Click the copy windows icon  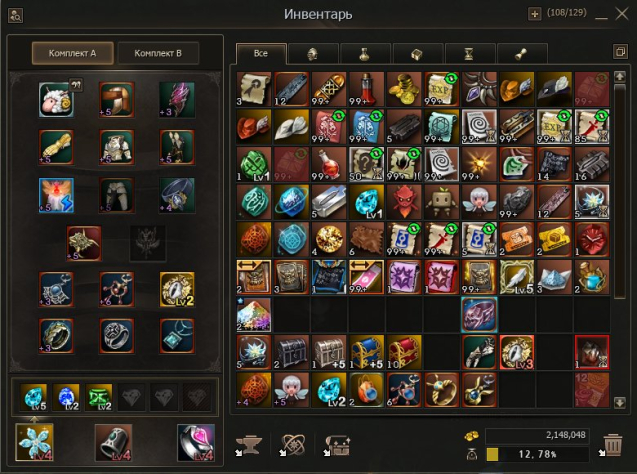pos(620,52)
